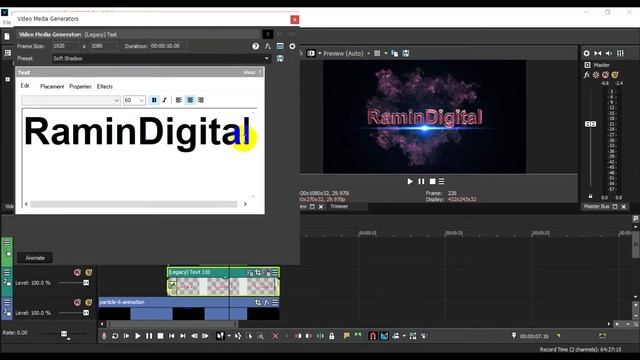Click the text editor horizontal scrollbar
Image resolution: width=640 pixels, height=360 pixels.
coord(134,204)
